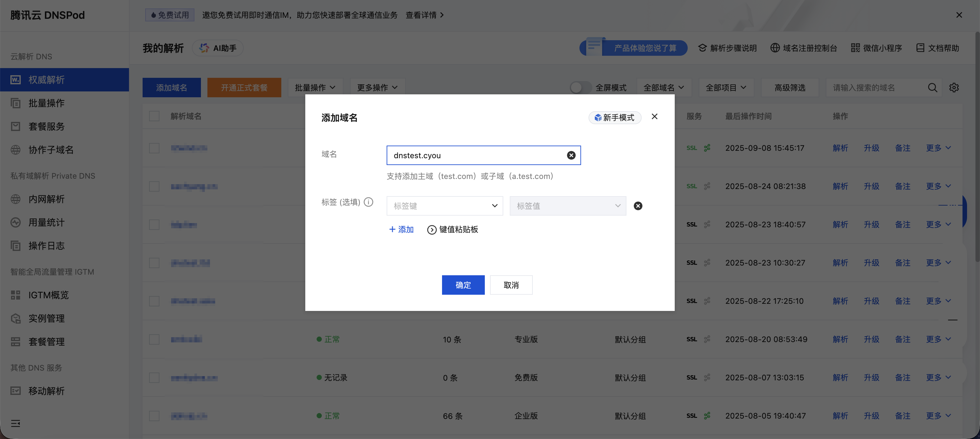Expand the 标签键 dropdown in the dialog
Viewport: 980px width, 439px height.
coord(494,206)
